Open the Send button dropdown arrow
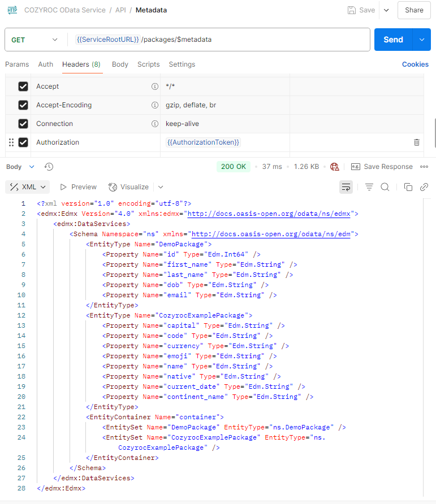 [x=421, y=40]
